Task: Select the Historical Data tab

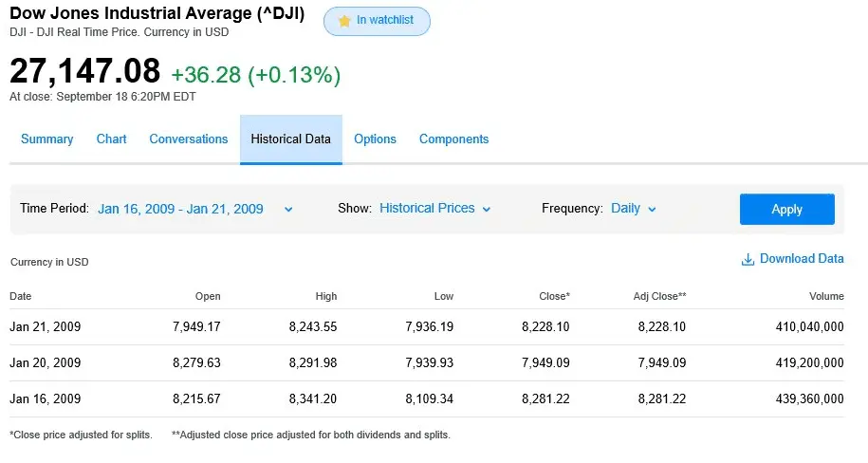Action: pos(290,139)
